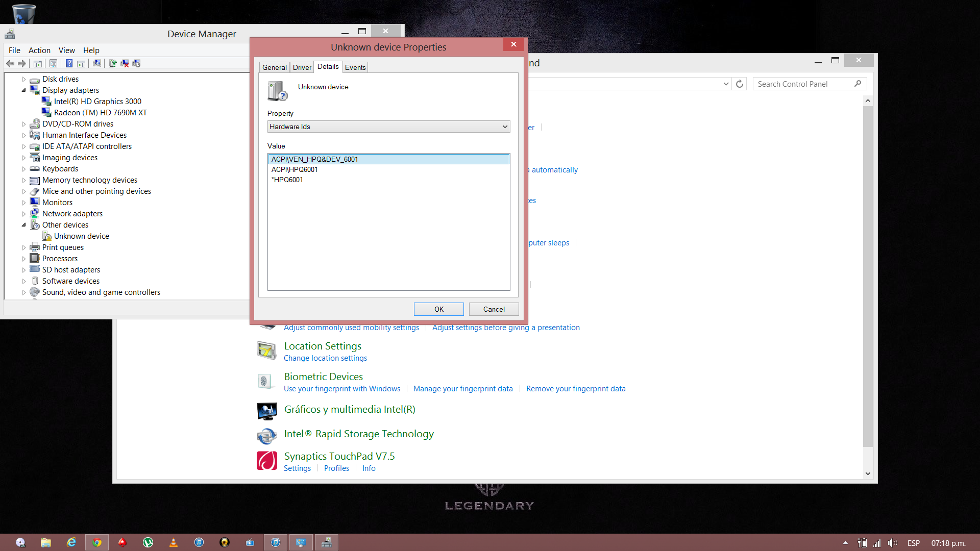The height and width of the screenshot is (551, 980).
Task: Click the Uninstall device icon with red X
Action: click(x=125, y=63)
